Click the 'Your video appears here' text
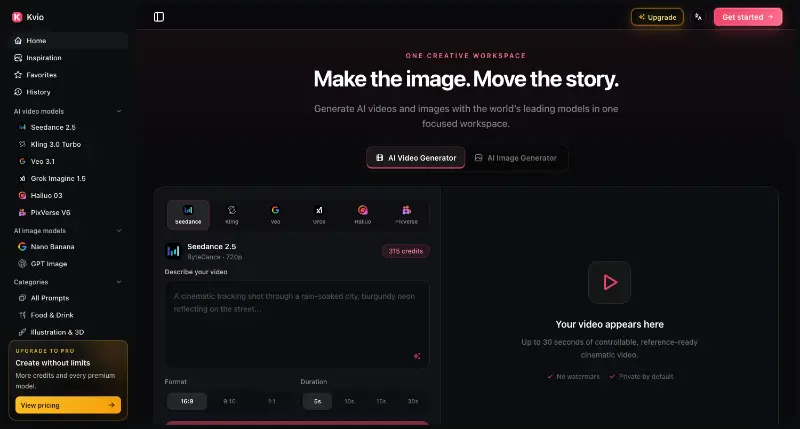The height and width of the screenshot is (429, 800). click(x=609, y=324)
